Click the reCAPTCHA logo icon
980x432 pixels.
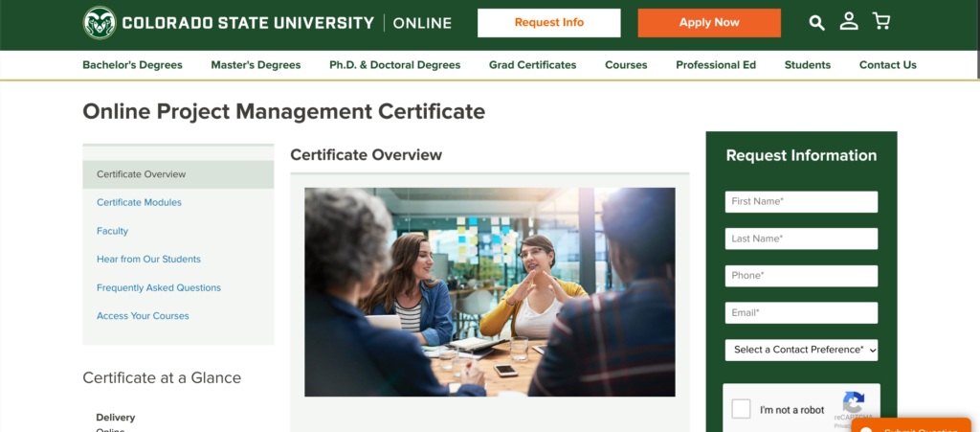coord(854,403)
